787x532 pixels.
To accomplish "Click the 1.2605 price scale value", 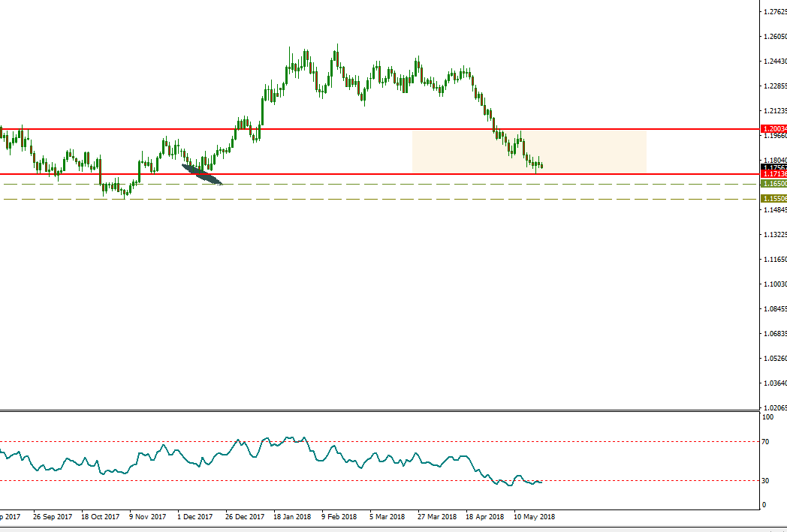I will (x=773, y=37).
